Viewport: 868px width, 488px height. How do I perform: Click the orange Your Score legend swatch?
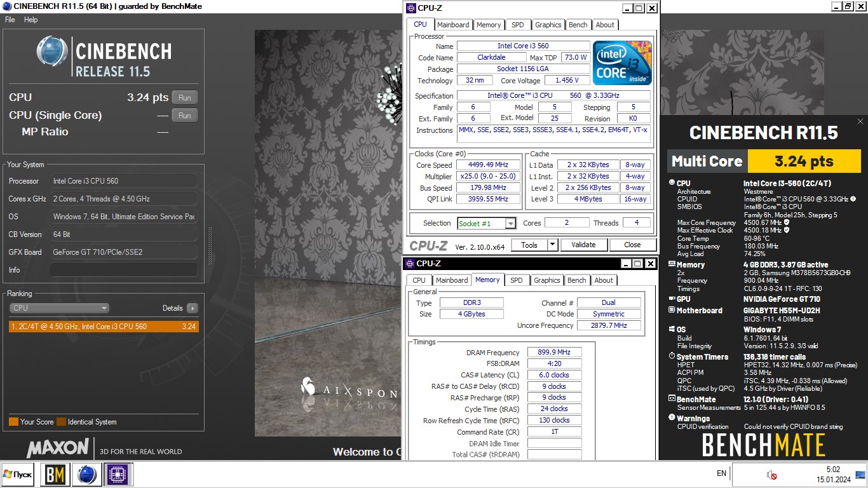[x=13, y=422]
